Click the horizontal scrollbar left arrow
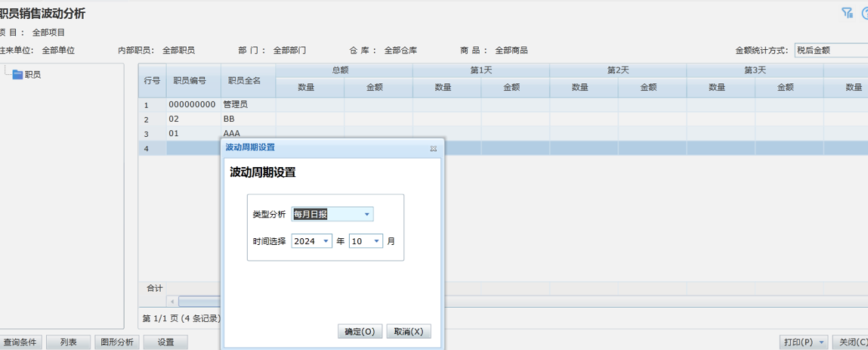This screenshot has height=350, width=868. pyautogui.click(x=172, y=302)
